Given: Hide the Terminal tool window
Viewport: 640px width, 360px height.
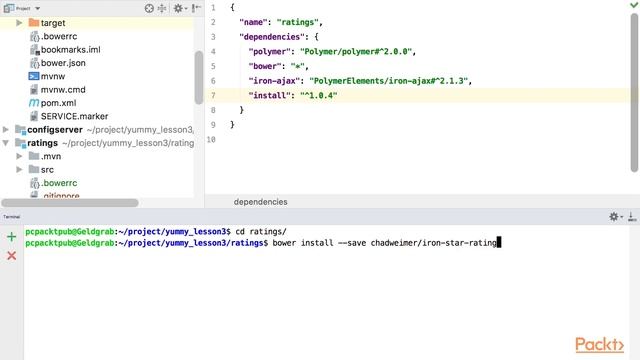Looking at the screenshot, I should point(632,217).
